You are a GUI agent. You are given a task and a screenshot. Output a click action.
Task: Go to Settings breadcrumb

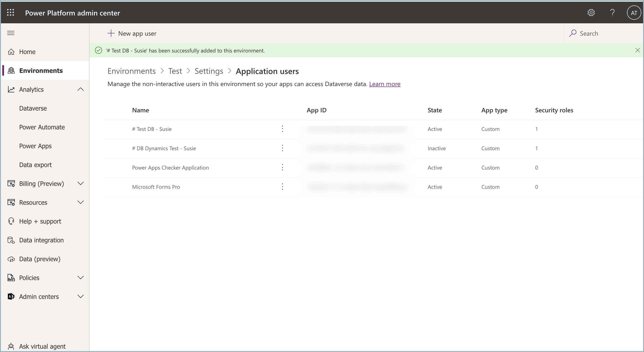point(209,71)
